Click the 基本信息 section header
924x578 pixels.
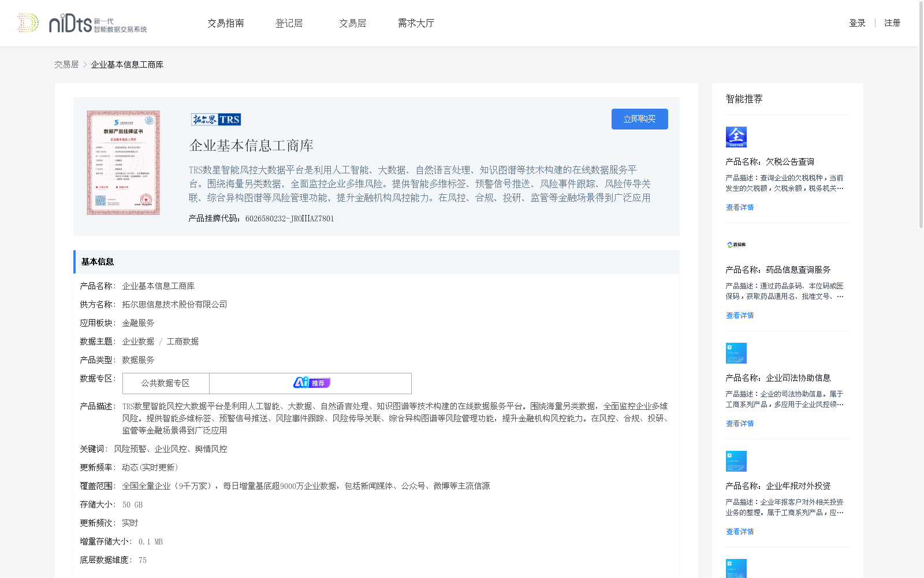(x=377, y=262)
